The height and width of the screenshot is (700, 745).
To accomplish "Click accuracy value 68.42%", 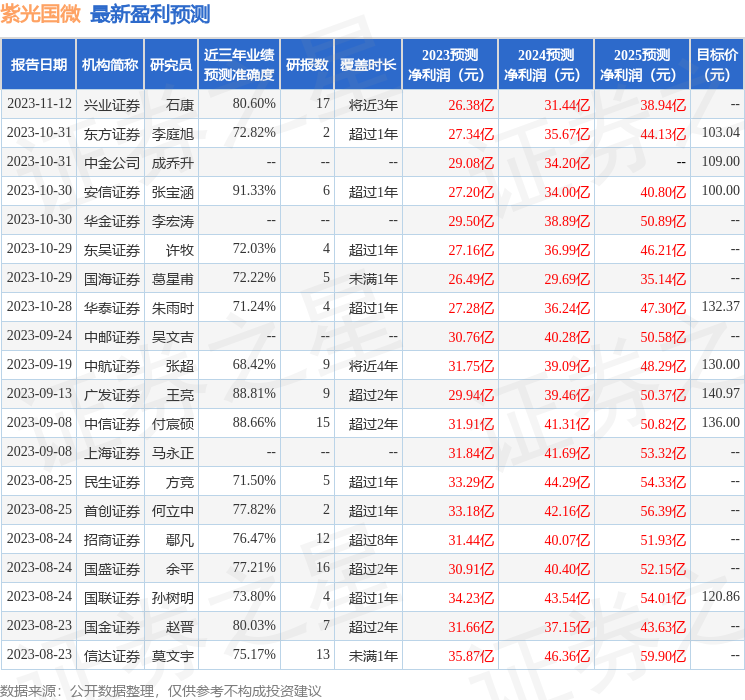I will coord(254,364).
